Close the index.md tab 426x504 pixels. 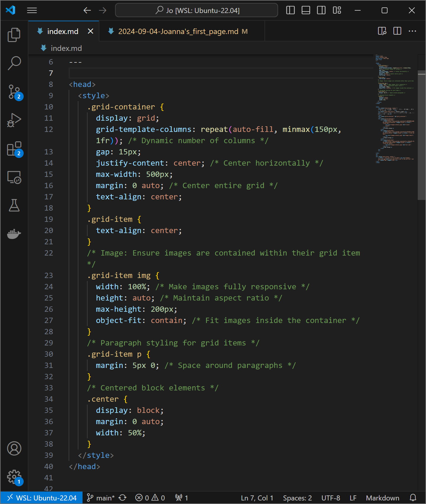coord(91,31)
